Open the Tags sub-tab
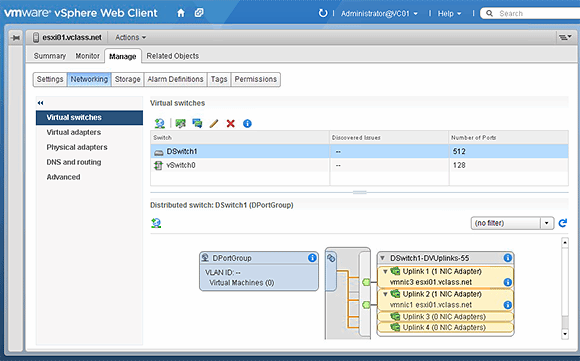The height and width of the screenshot is (361, 580). click(219, 79)
